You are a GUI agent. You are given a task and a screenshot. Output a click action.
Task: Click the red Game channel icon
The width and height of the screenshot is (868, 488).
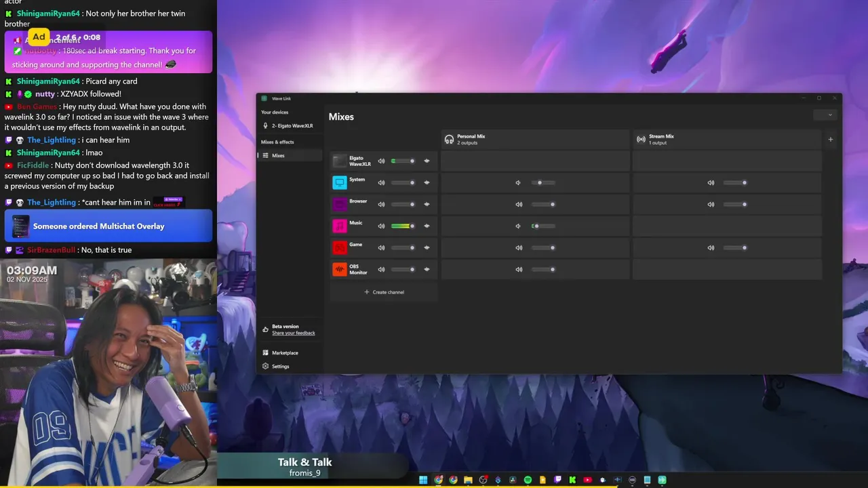point(340,247)
